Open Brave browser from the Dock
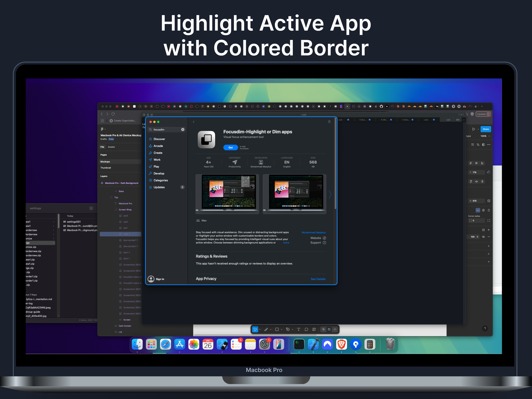Screen dimensions: 532x399 coord(342,344)
